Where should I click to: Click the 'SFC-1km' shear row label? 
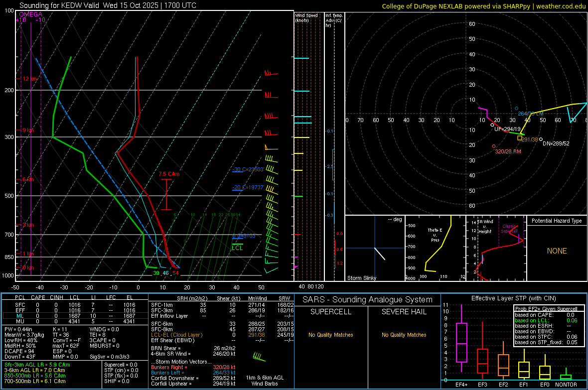click(162, 305)
